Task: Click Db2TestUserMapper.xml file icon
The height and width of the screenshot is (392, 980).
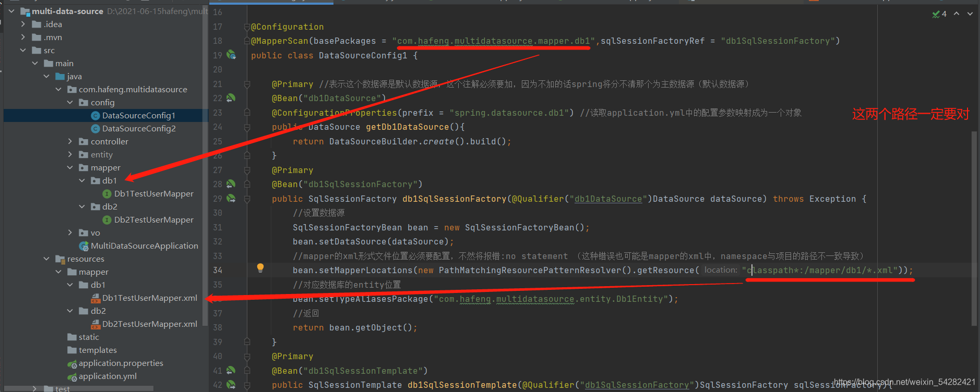Action: (x=95, y=324)
